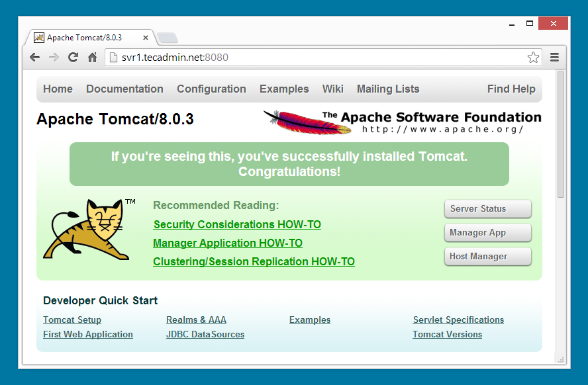Bookmark page using the star icon
This screenshot has height=385, width=588.
point(533,58)
